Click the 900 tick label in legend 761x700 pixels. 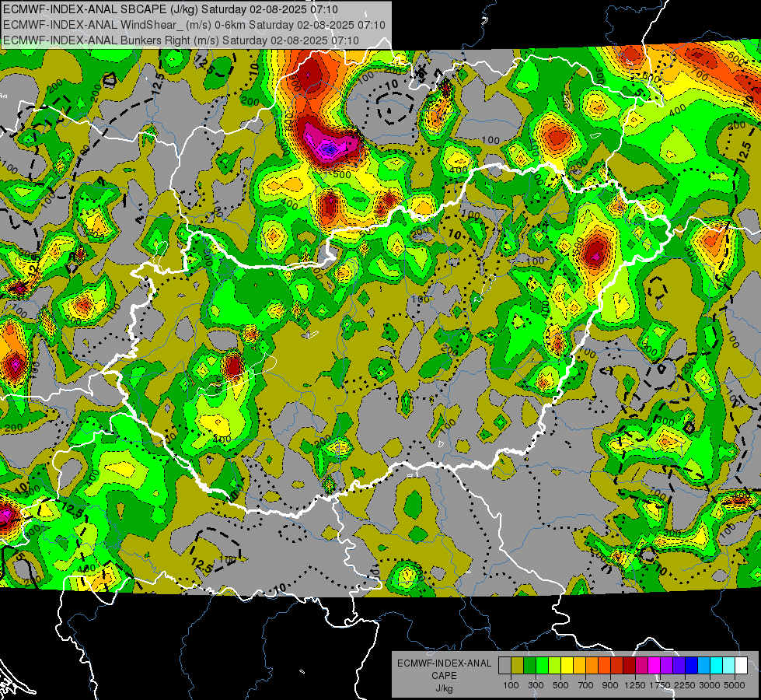[x=610, y=685]
